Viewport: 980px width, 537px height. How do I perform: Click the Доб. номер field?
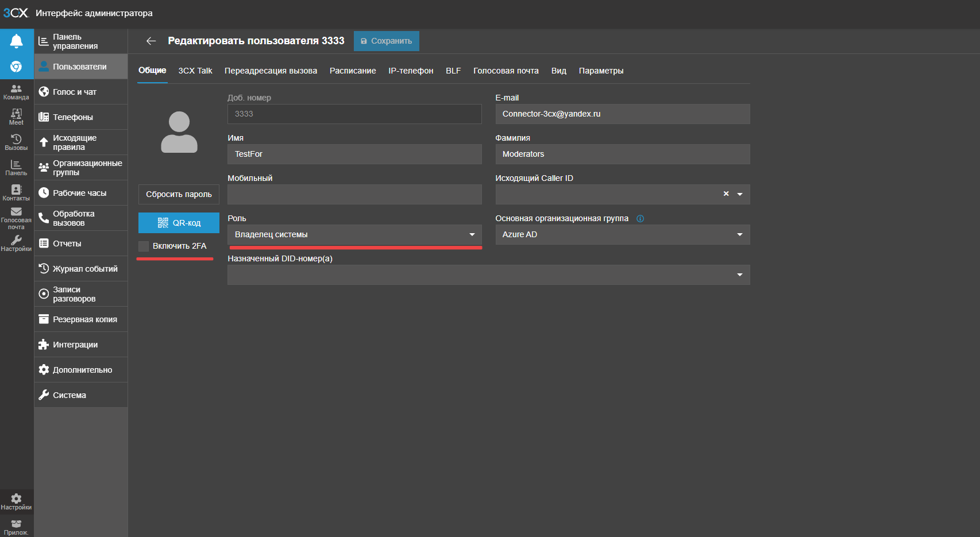click(x=354, y=114)
